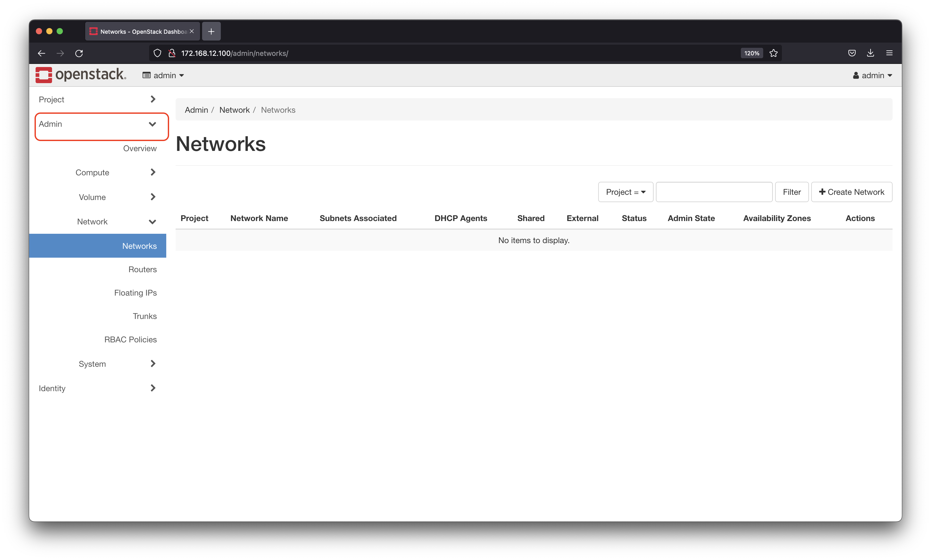Click the Availability Zones column header
This screenshot has height=560, width=931.
[777, 218]
